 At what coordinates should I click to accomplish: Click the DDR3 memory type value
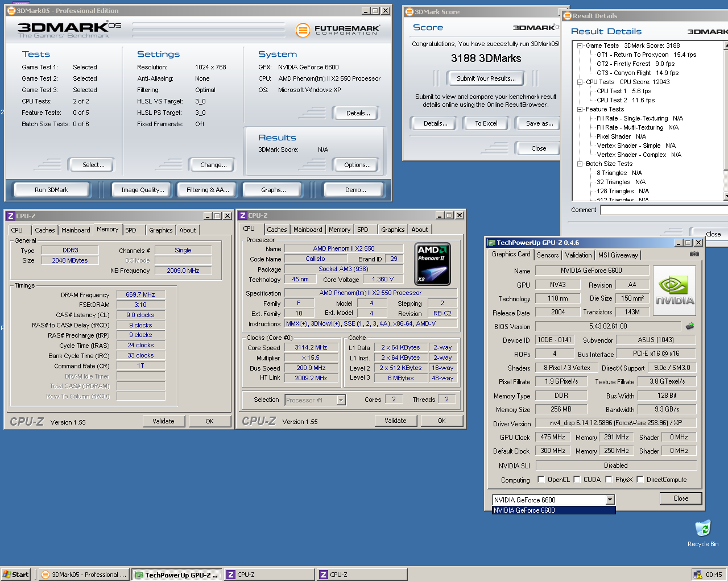(x=71, y=250)
